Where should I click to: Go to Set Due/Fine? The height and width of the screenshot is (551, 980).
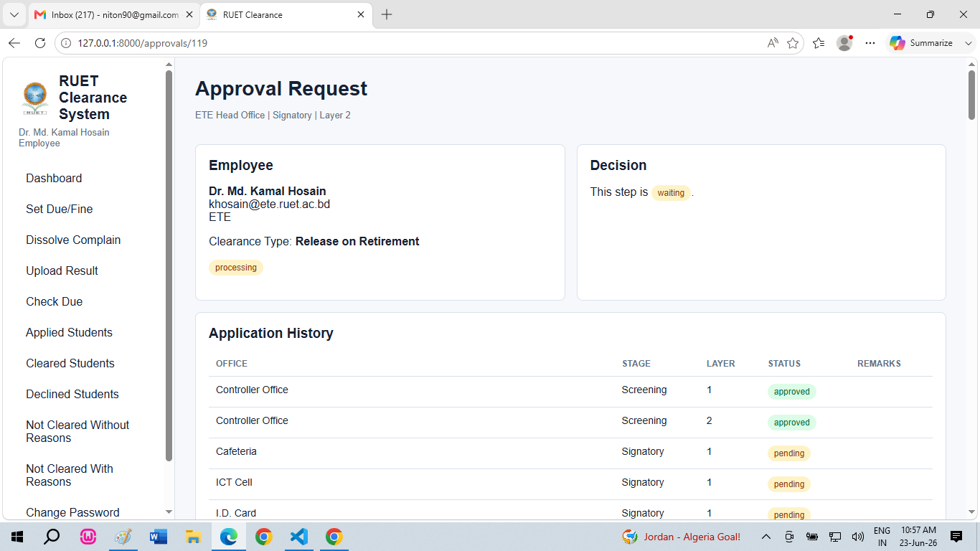tap(60, 209)
